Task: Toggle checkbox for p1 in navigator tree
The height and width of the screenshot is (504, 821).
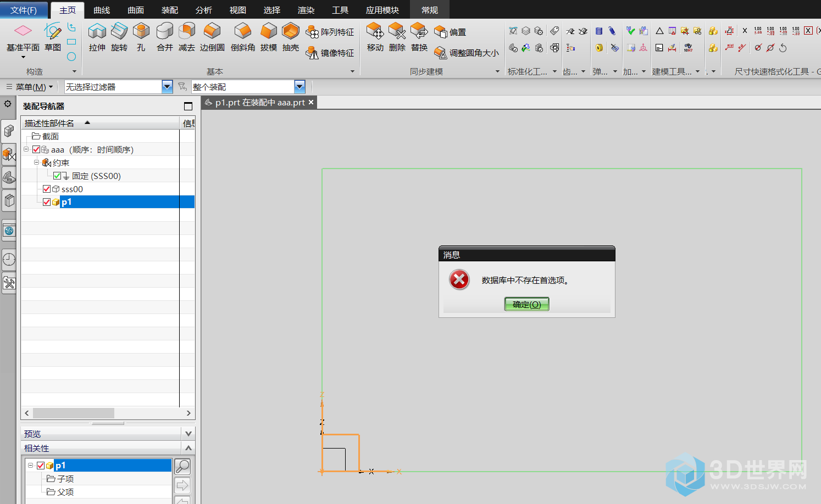Action: click(47, 202)
